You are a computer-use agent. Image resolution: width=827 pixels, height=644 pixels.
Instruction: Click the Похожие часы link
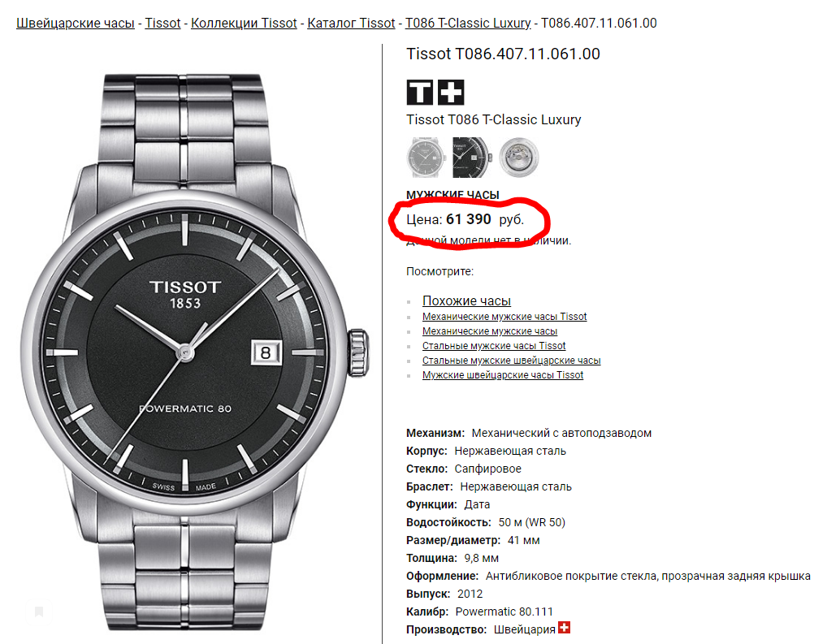466,300
